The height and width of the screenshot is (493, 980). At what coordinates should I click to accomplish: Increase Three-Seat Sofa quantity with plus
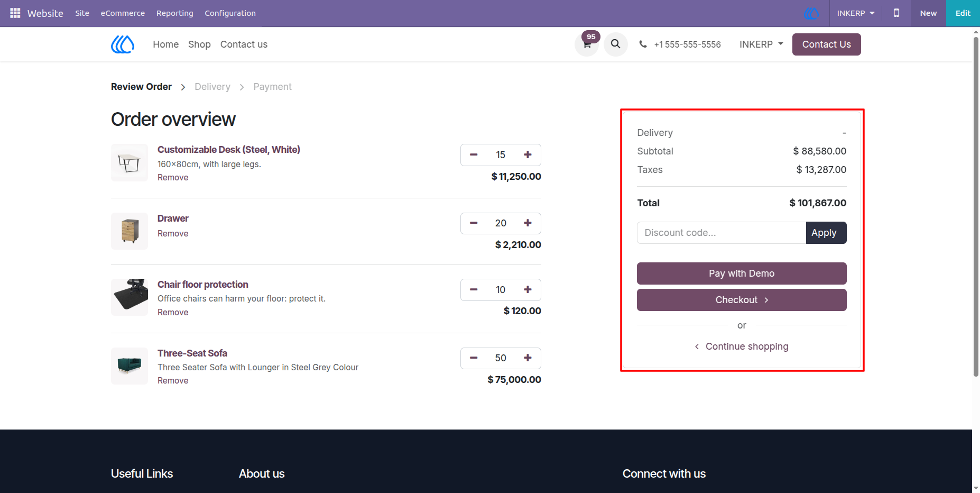pyautogui.click(x=528, y=358)
